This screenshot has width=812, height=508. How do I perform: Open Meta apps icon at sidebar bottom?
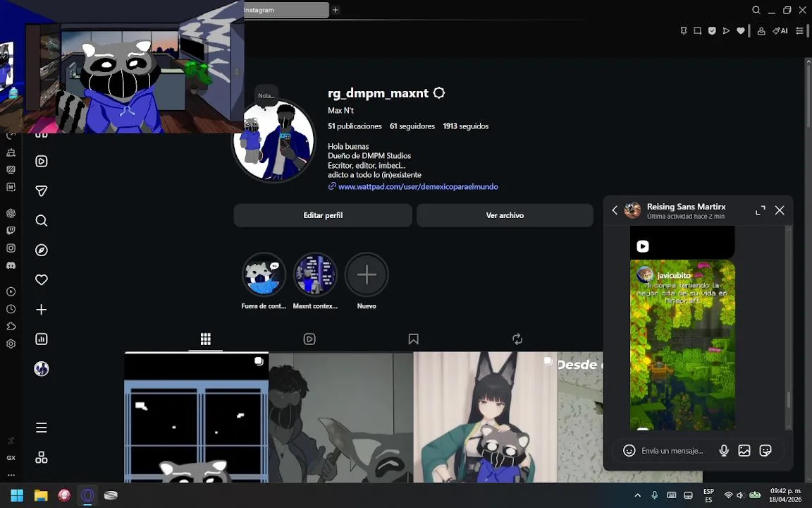42,457
